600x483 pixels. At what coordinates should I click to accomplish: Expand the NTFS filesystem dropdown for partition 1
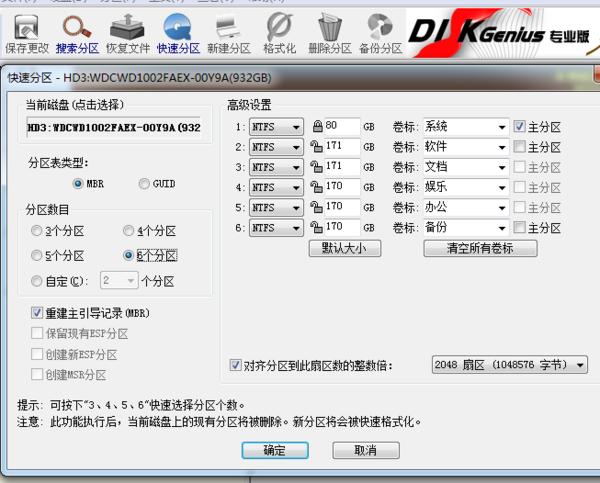(x=296, y=127)
